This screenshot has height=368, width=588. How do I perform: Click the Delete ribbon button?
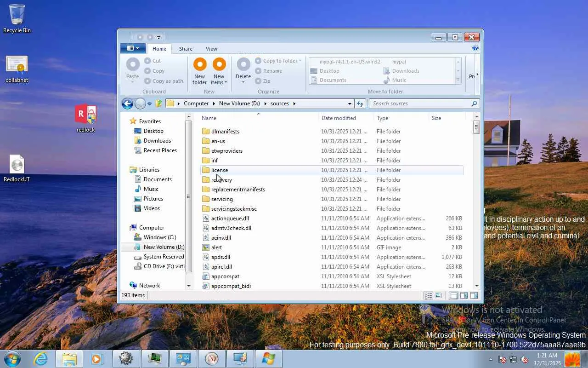(x=243, y=71)
